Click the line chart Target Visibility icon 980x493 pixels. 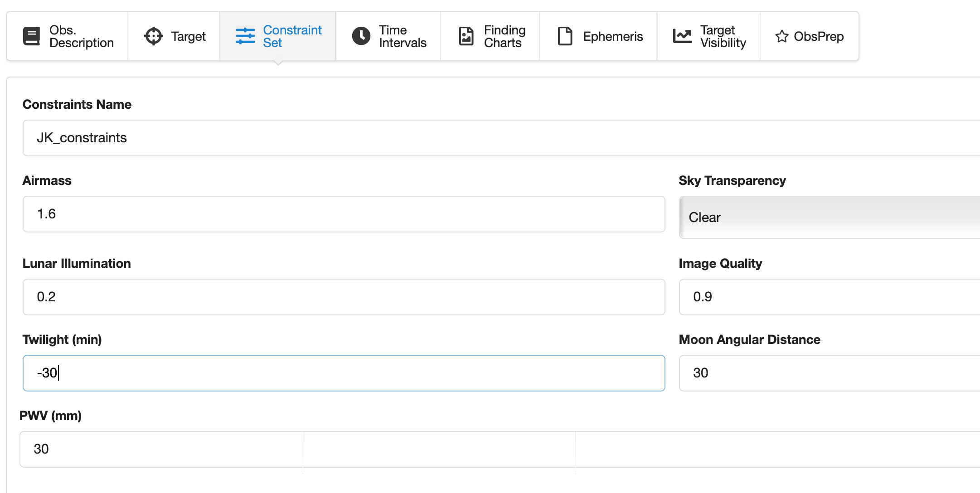pyautogui.click(x=682, y=36)
